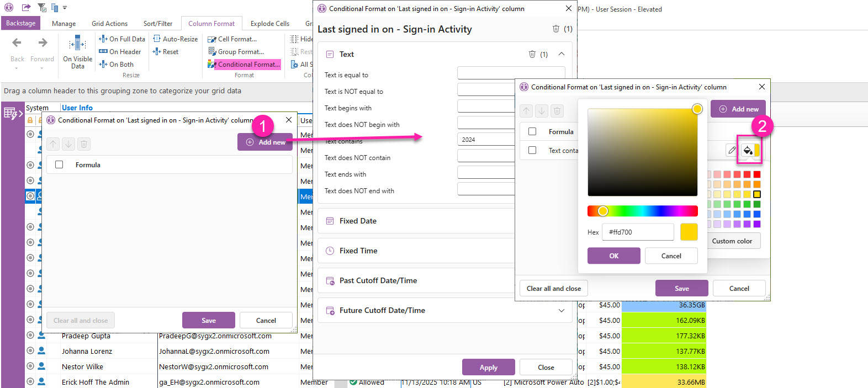Click OK in the color picker
The height and width of the screenshot is (388, 868).
[x=613, y=256]
